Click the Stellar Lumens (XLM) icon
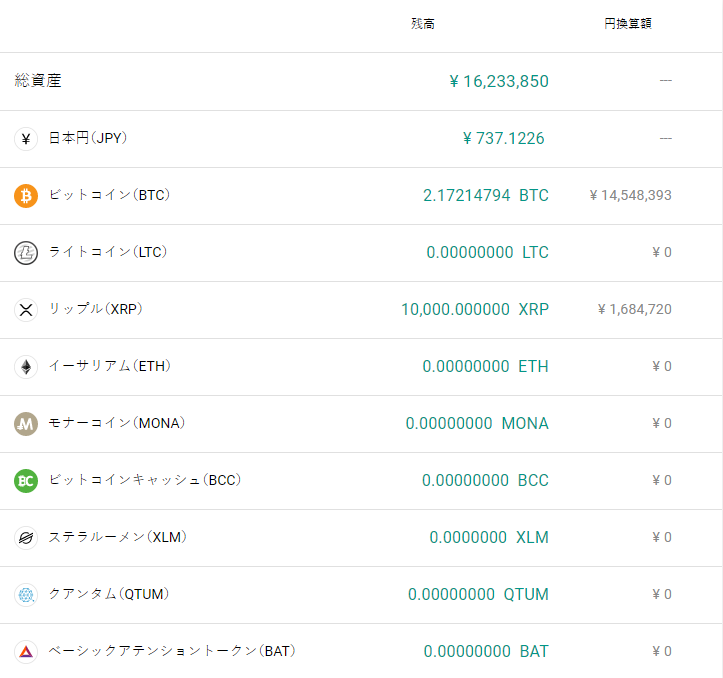This screenshot has height=678, width=723. click(26, 538)
